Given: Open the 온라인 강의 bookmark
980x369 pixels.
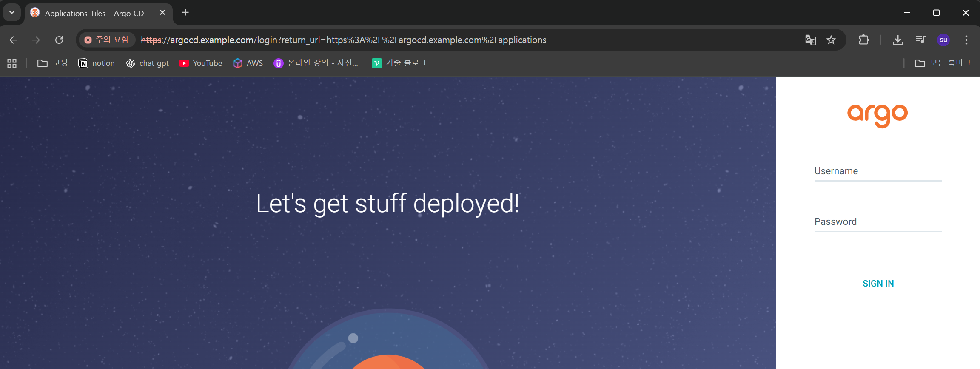Looking at the screenshot, I should click(x=316, y=63).
